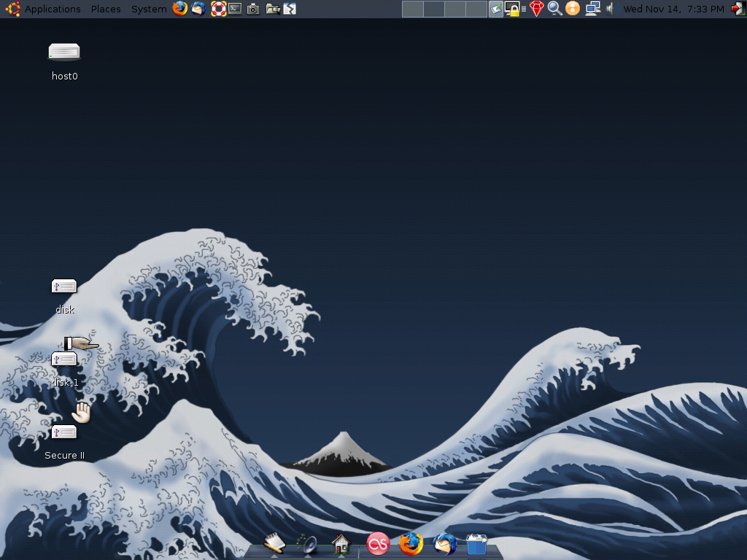Click the orange circle tray icon
Image resolution: width=747 pixels, height=560 pixels.
(573, 9)
